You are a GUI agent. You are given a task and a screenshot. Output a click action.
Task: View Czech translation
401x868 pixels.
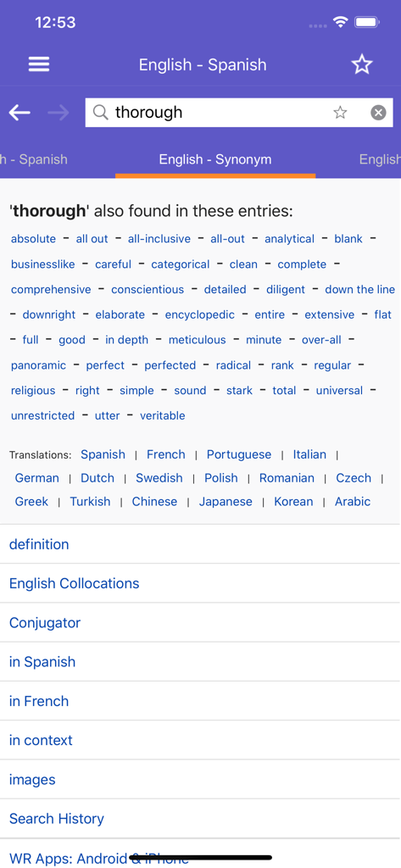pos(354,478)
